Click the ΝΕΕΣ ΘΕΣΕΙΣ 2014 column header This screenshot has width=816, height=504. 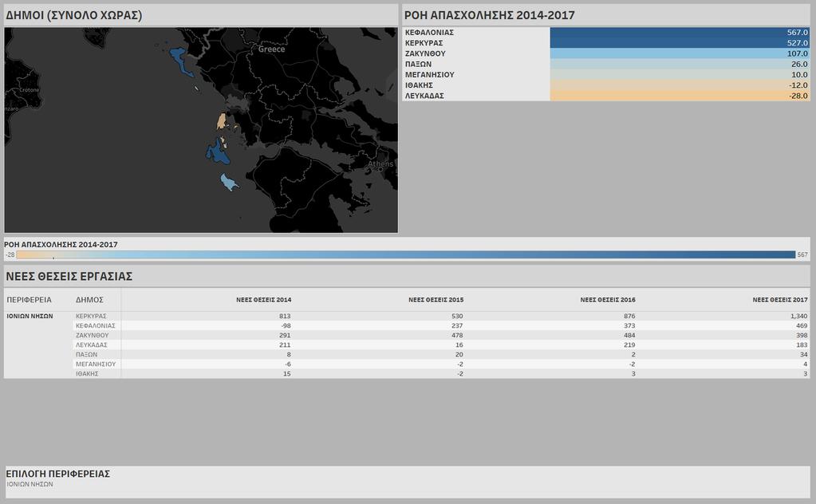point(264,300)
